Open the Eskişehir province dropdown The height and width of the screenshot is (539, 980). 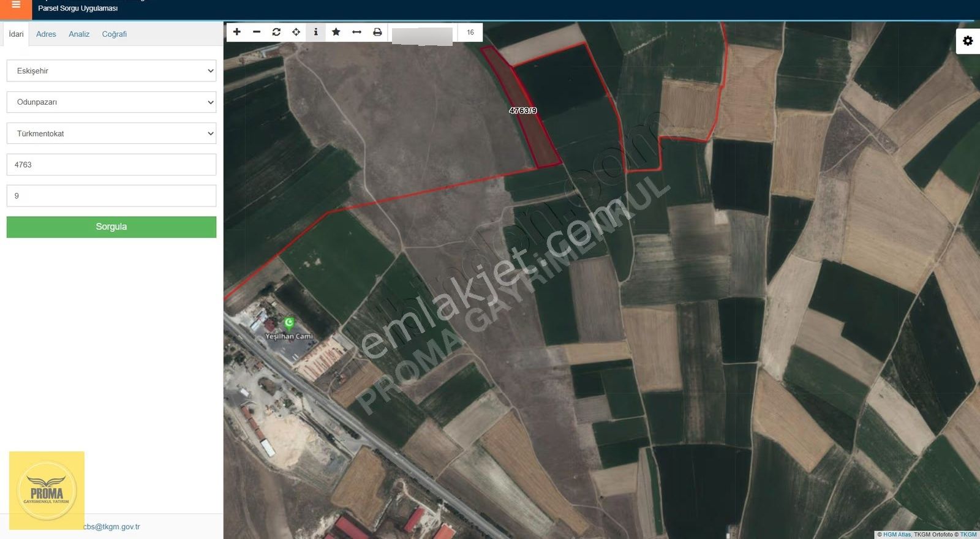[x=111, y=71]
